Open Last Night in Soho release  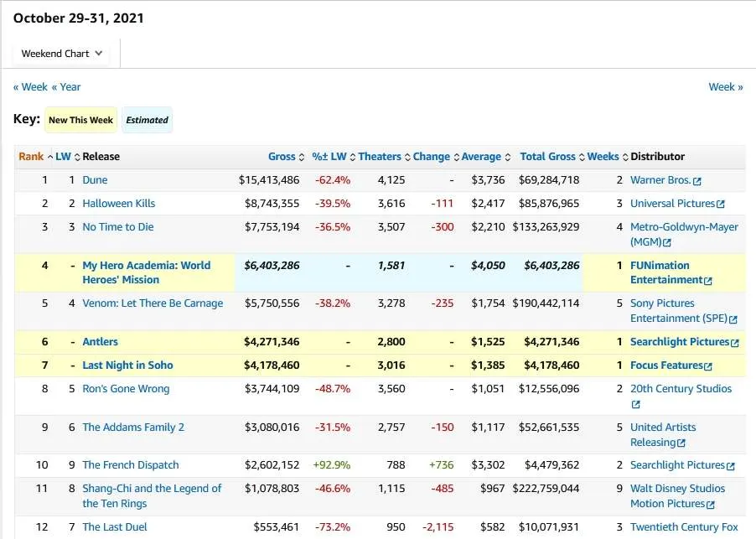pyautogui.click(x=128, y=365)
